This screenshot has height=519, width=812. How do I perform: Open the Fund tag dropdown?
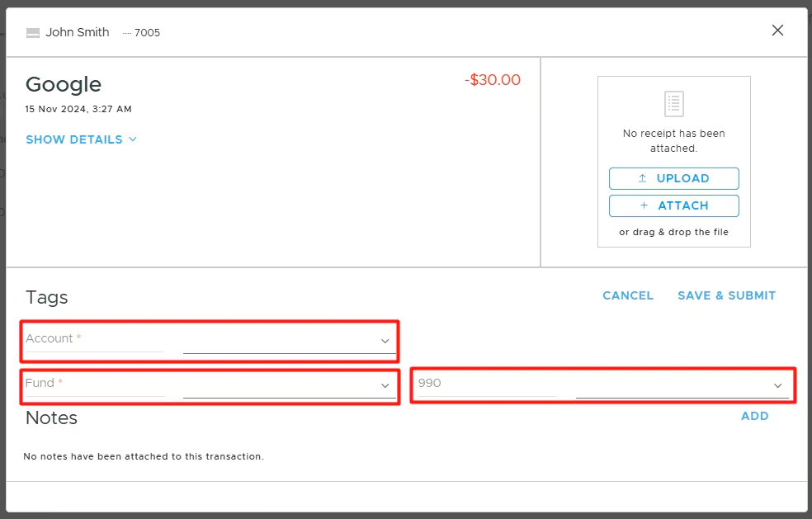(290, 385)
